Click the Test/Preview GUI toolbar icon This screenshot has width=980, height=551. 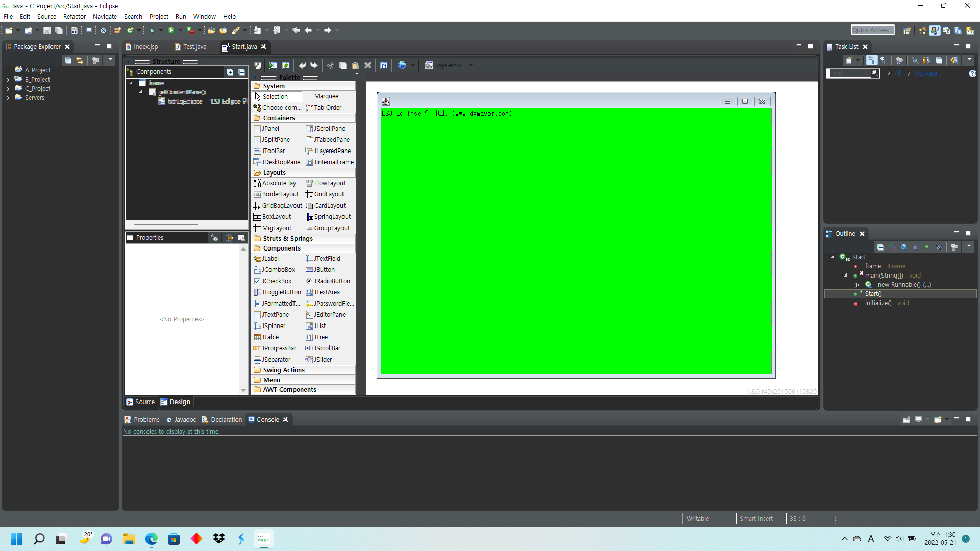[273, 65]
